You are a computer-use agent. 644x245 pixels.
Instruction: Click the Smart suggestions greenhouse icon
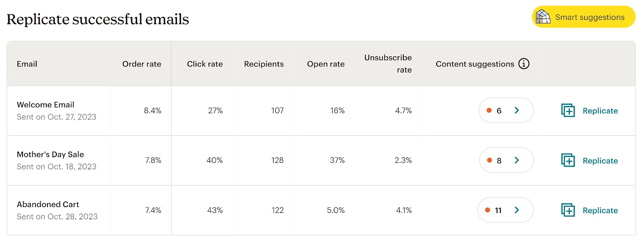543,17
